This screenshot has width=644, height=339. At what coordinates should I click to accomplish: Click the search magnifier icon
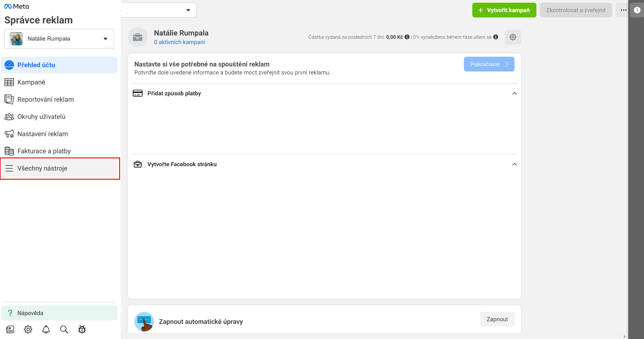tap(64, 329)
